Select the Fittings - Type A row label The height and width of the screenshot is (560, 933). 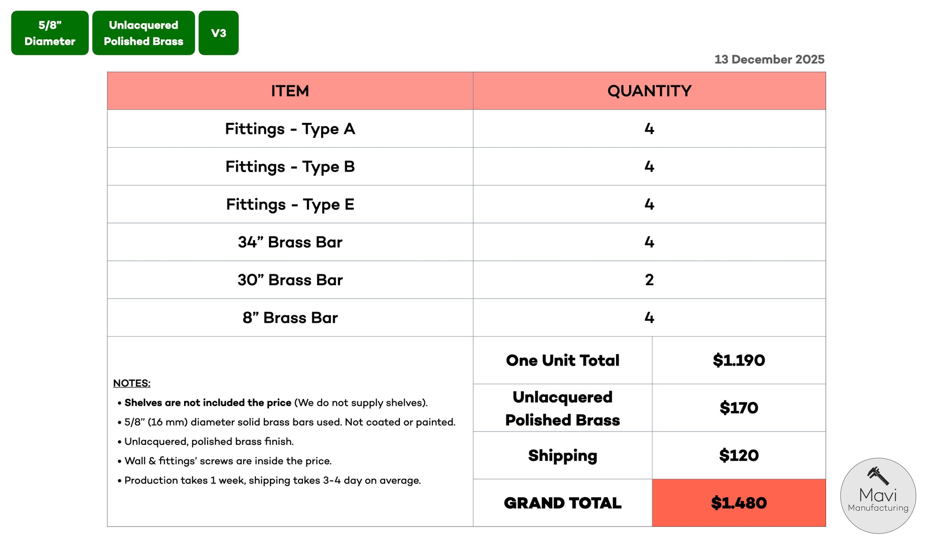290,129
